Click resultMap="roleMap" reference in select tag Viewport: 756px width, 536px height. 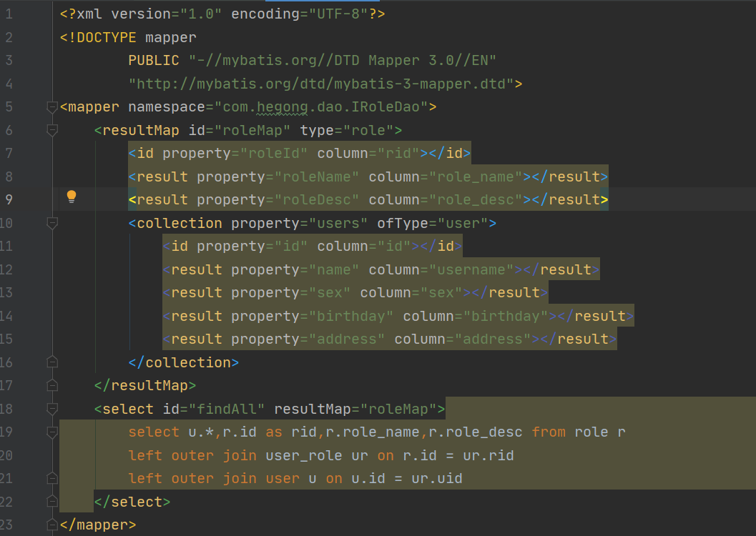tap(355, 409)
